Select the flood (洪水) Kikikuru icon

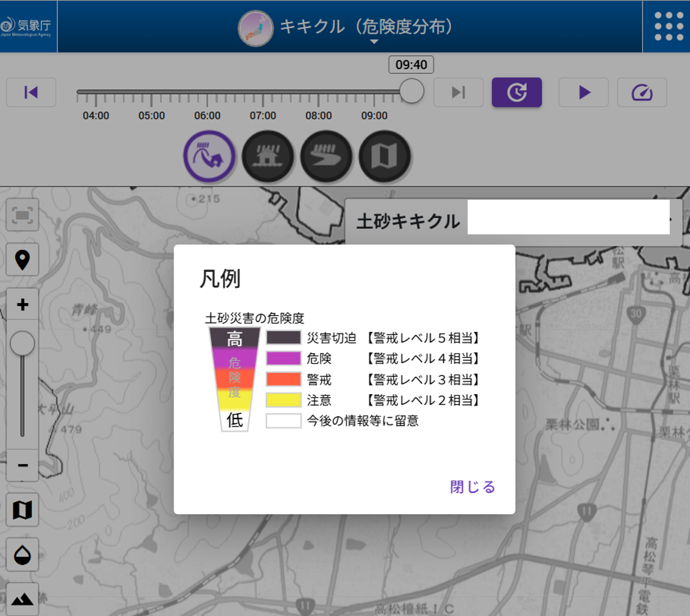point(327,156)
